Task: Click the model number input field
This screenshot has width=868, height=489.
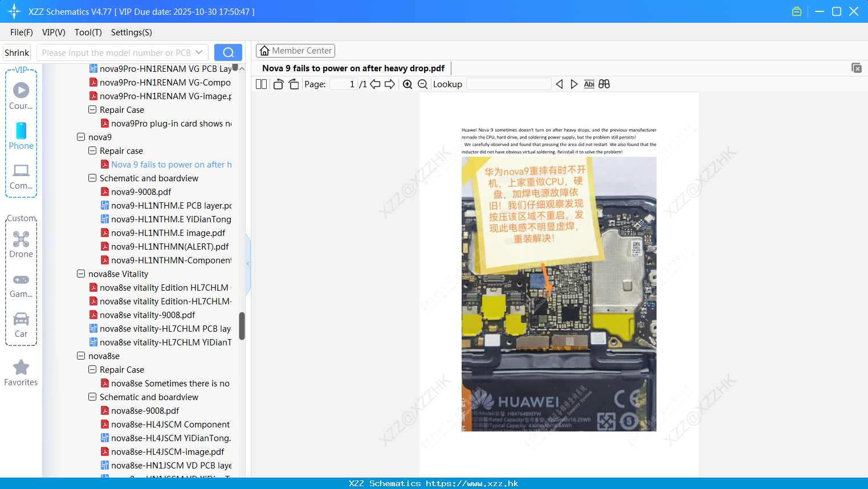Action: point(116,52)
